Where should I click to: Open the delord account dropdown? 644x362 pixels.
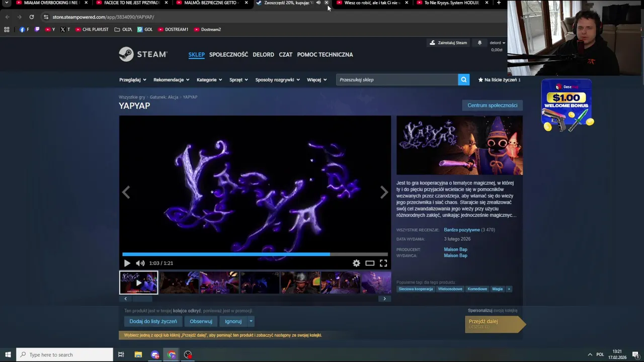click(x=498, y=43)
